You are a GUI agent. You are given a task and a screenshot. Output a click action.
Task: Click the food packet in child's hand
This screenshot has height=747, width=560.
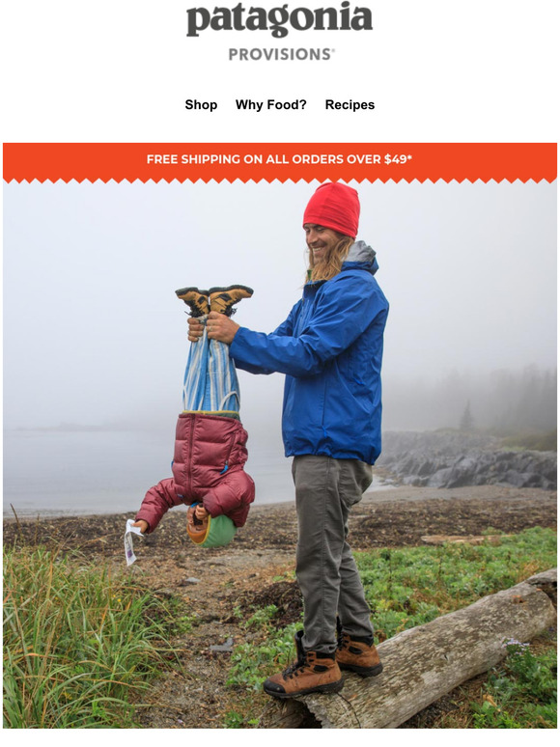click(131, 541)
